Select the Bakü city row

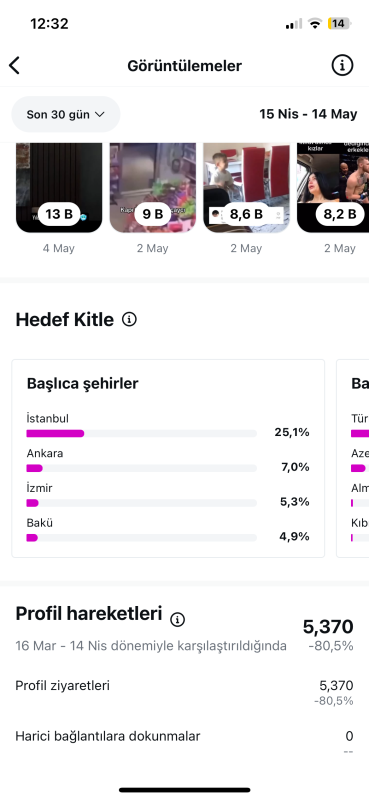(x=168, y=530)
